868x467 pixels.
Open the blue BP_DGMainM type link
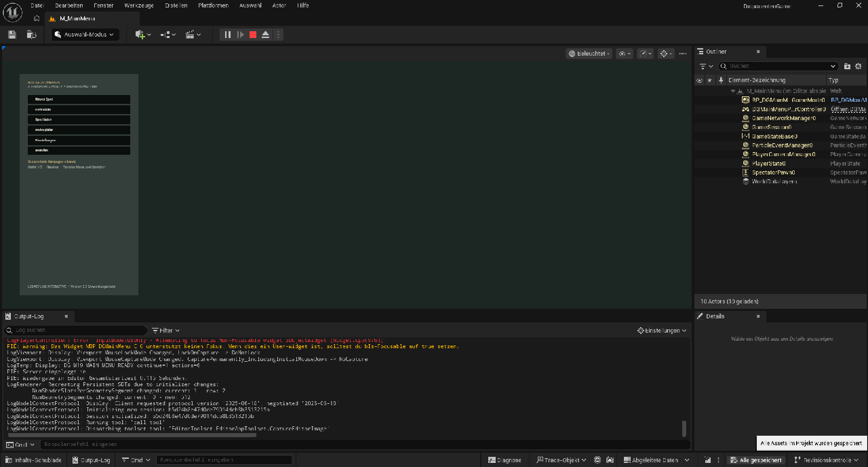tap(849, 100)
